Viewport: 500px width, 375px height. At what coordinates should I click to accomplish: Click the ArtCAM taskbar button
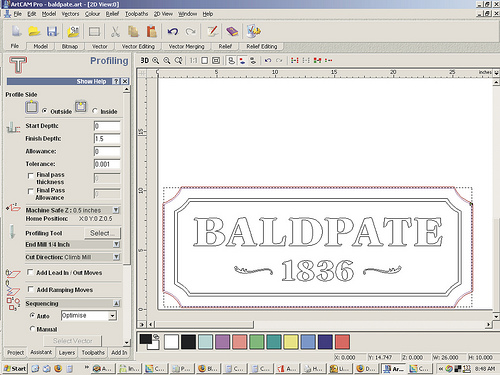(394, 369)
